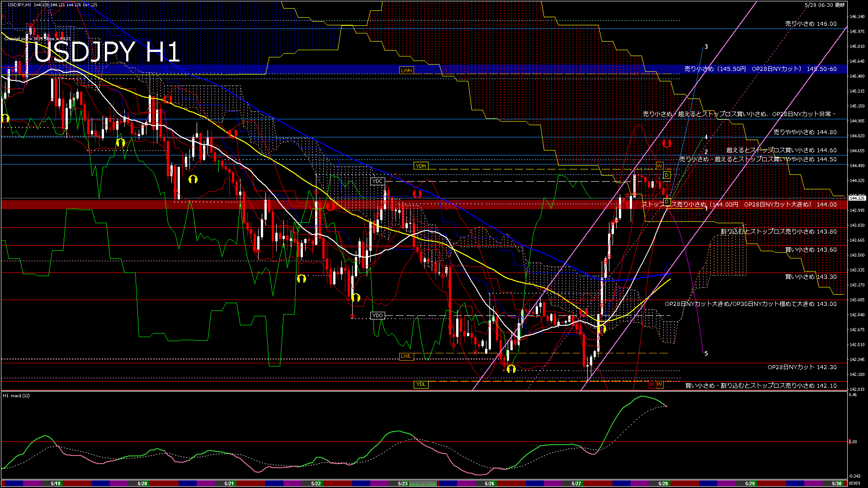Click the H1 macd (12) panel label
This screenshot has height=488, width=868.
(x=17, y=396)
